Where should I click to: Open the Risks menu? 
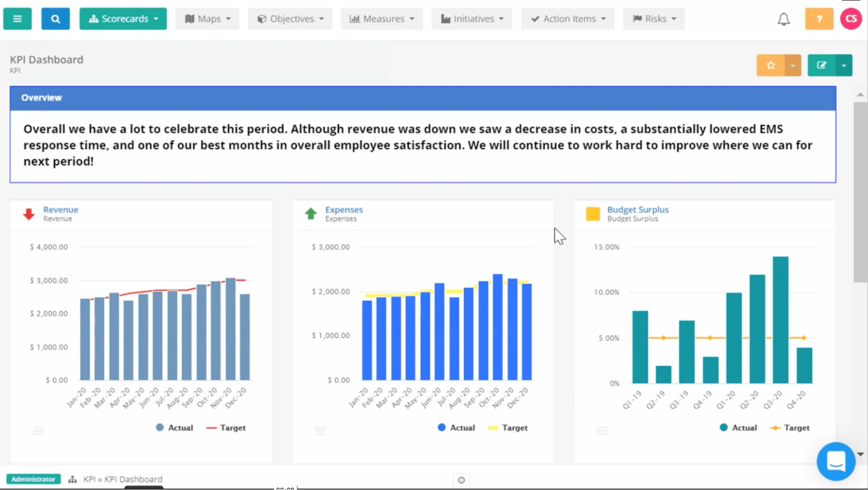(653, 19)
